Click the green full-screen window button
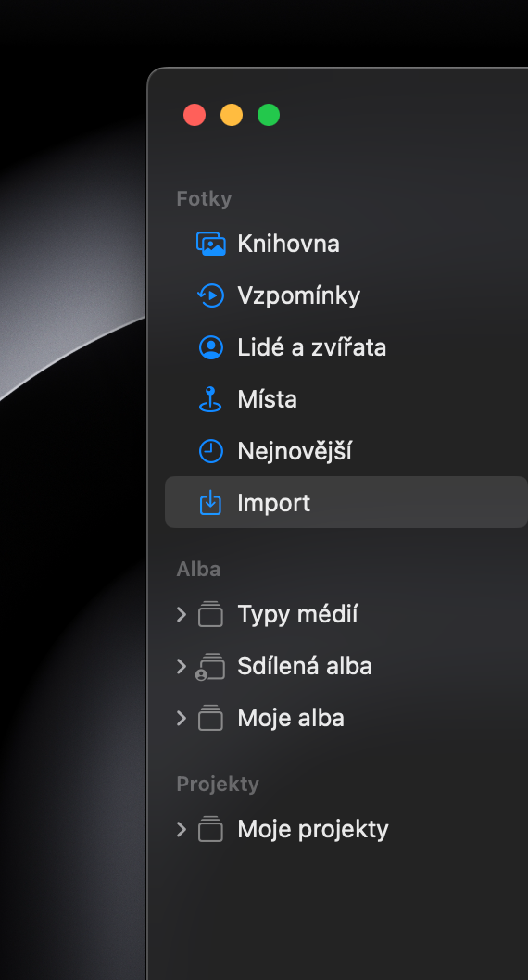 tap(269, 115)
